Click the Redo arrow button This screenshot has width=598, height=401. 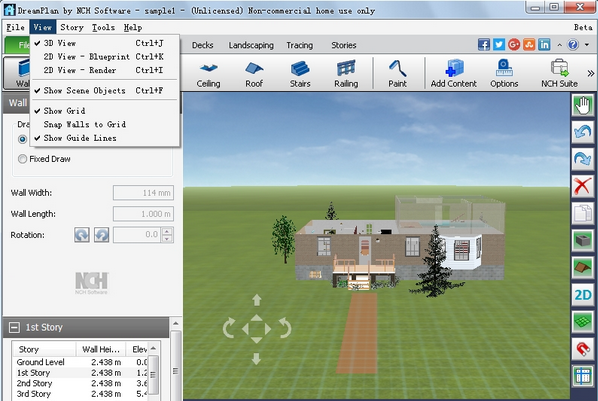[582, 159]
